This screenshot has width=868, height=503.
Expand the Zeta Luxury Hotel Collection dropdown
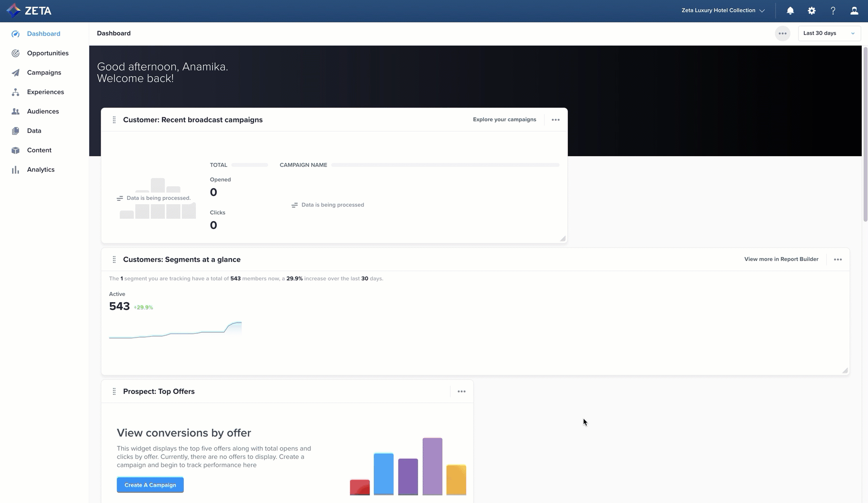tap(723, 11)
